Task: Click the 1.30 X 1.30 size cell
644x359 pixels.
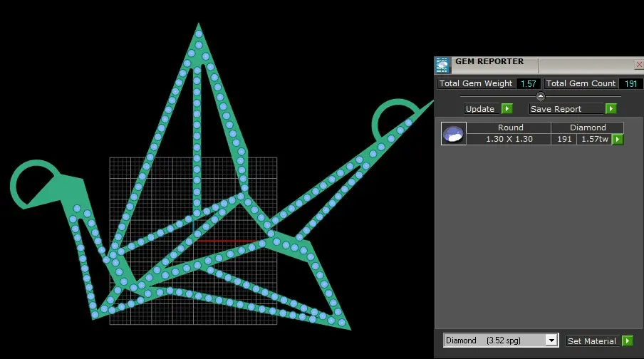Action: click(x=509, y=139)
